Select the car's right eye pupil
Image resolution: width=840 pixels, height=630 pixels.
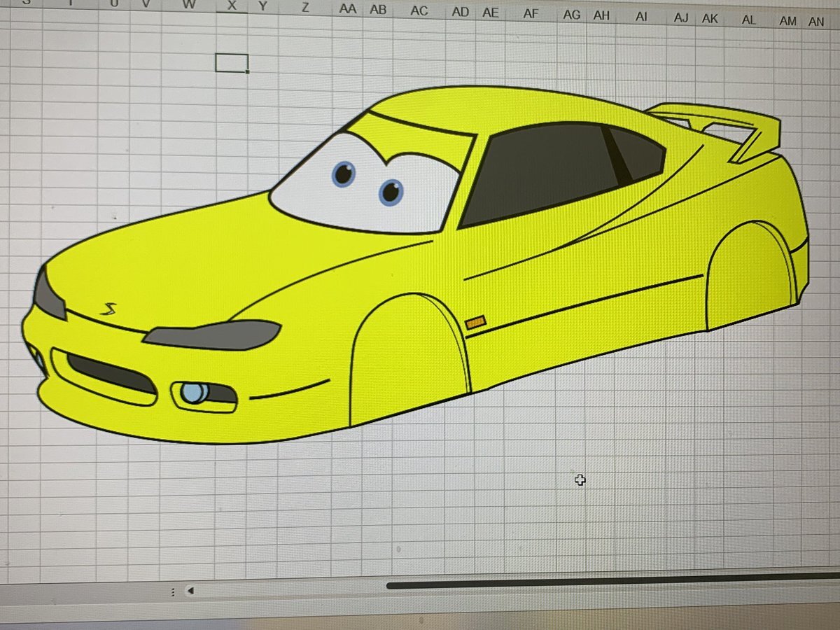tap(391, 191)
